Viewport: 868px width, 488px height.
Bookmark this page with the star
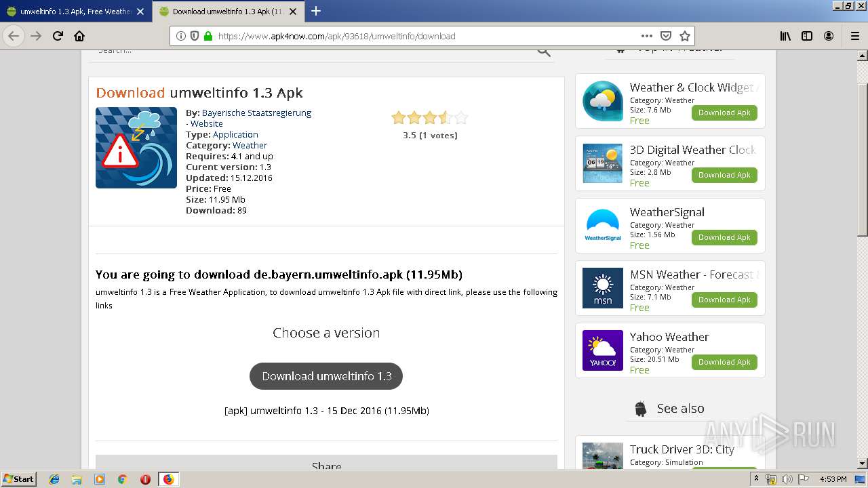click(x=685, y=36)
